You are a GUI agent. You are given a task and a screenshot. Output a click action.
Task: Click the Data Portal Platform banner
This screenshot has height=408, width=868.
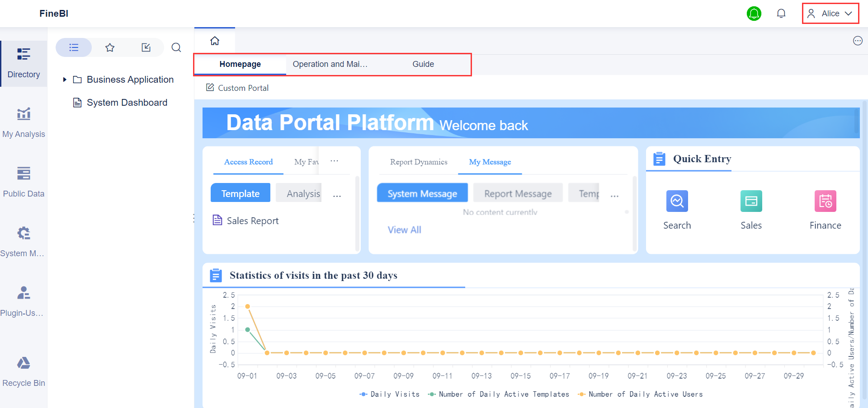pos(531,123)
